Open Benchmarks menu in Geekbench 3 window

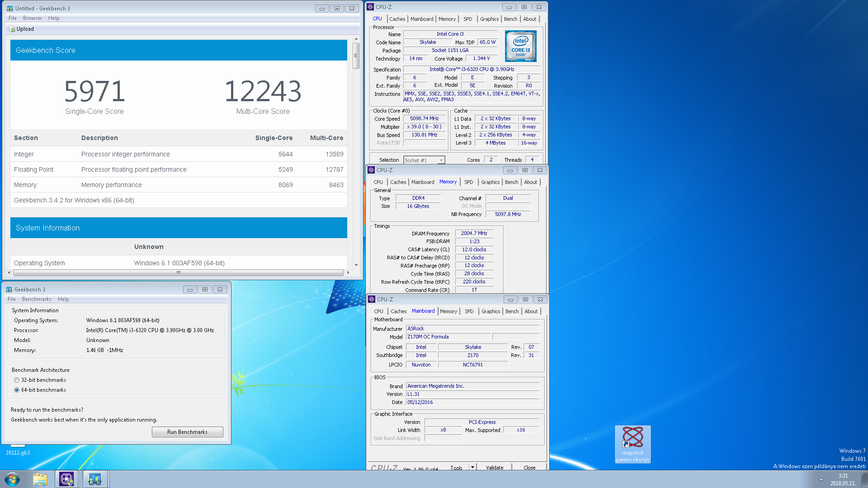point(37,299)
